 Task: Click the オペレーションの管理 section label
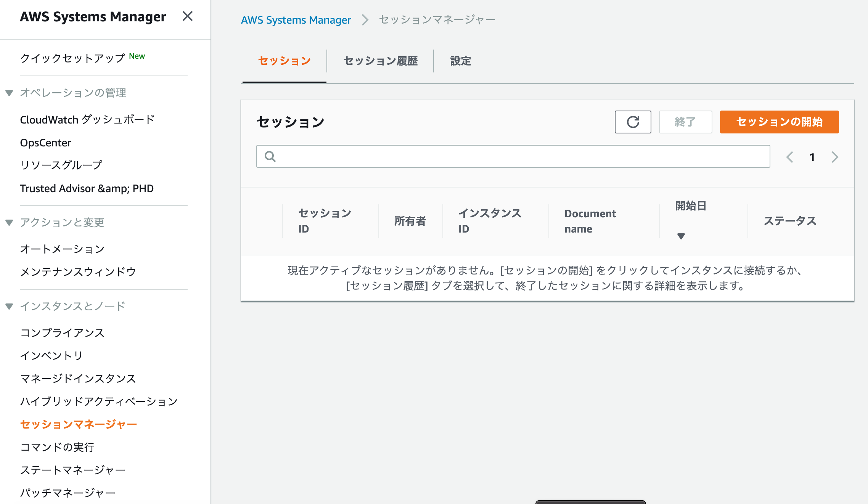tap(73, 93)
